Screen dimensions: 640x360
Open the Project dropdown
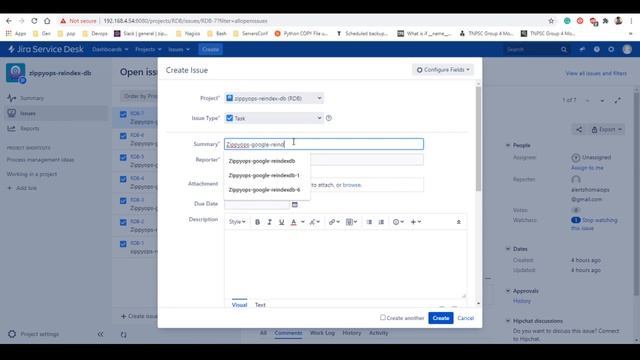point(274,98)
